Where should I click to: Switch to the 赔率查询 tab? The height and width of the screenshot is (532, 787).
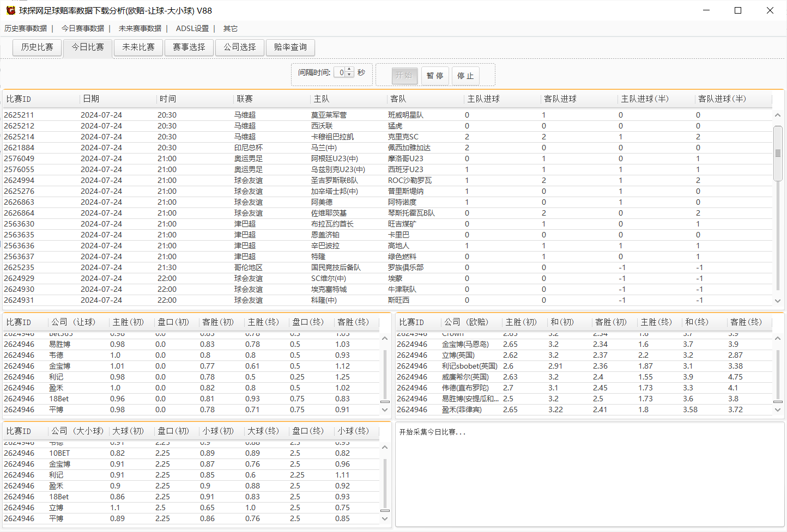tap(290, 47)
